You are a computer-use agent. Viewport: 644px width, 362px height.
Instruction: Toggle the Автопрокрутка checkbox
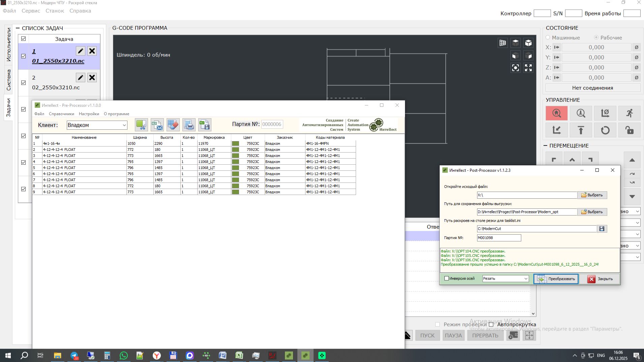491,325
